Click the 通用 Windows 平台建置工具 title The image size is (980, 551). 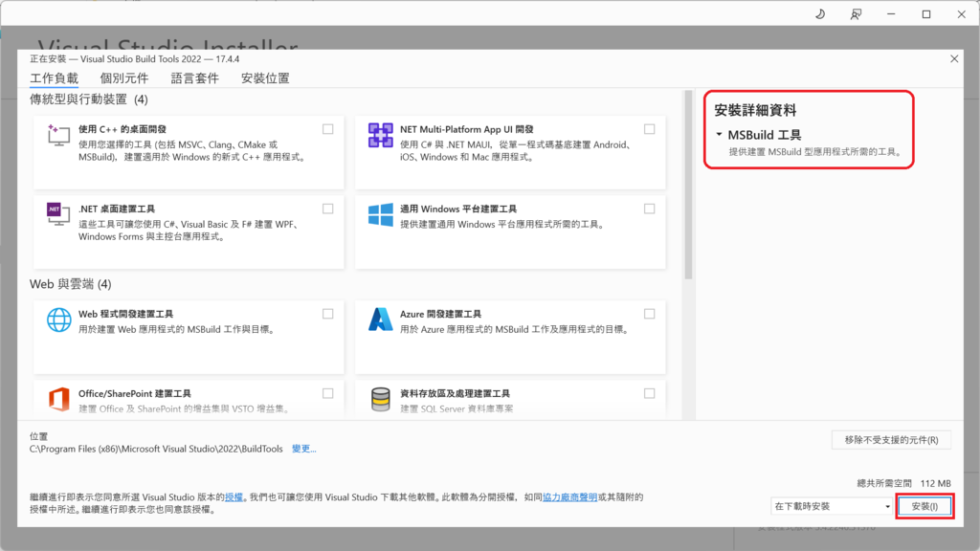tap(458, 209)
